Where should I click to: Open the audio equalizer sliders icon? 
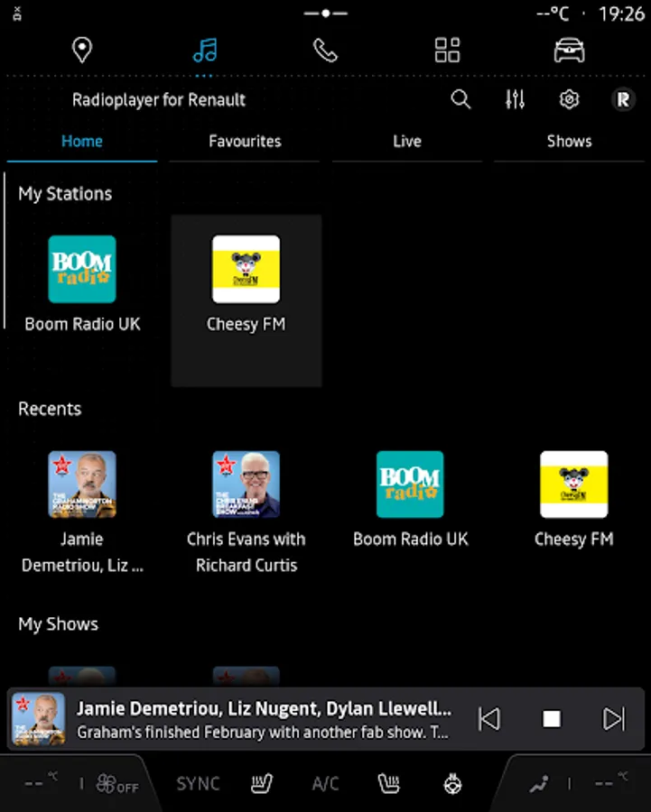[515, 99]
